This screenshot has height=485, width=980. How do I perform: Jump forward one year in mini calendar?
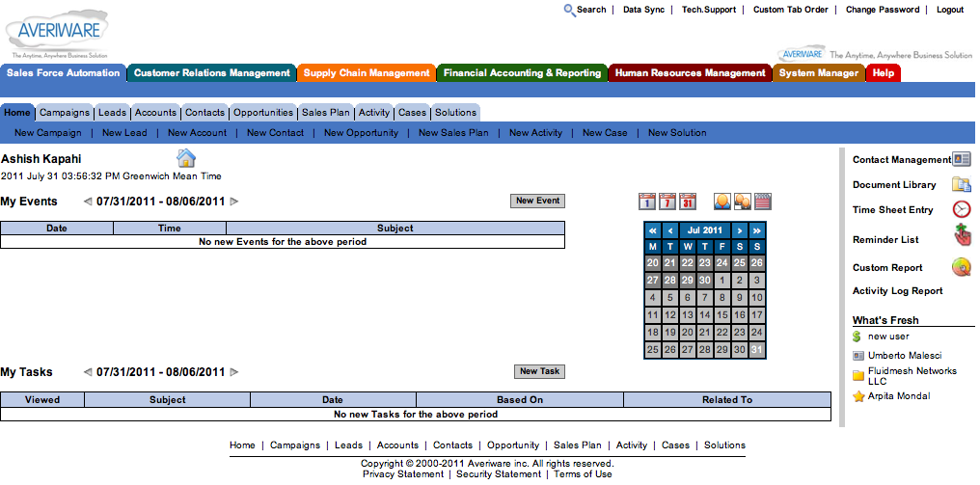tap(757, 230)
